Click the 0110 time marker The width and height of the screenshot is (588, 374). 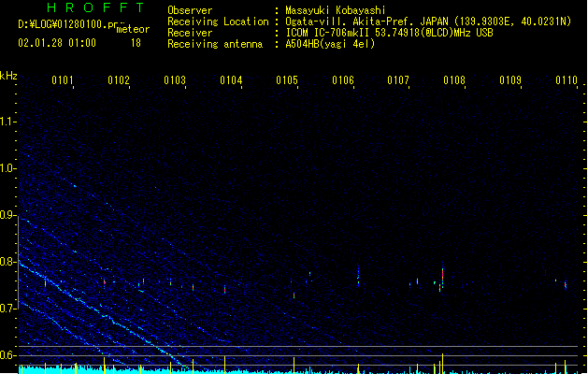pos(566,80)
